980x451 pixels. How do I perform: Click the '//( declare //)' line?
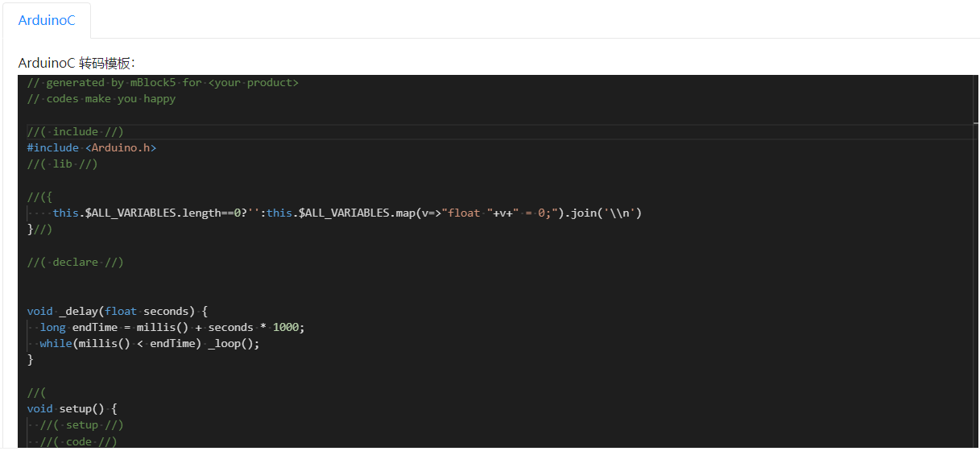(x=76, y=262)
